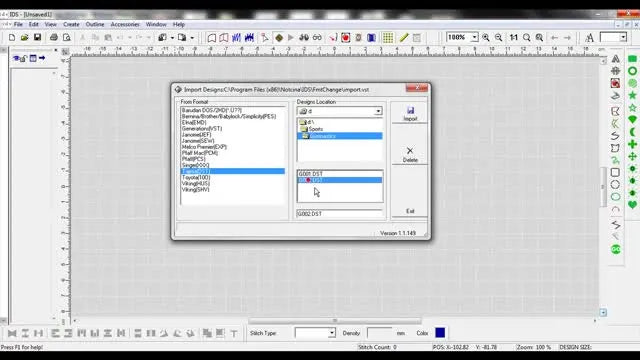Set zoom to 1:1 actual size
Image resolution: width=640 pixels, height=360 pixels.
[x=513, y=38]
